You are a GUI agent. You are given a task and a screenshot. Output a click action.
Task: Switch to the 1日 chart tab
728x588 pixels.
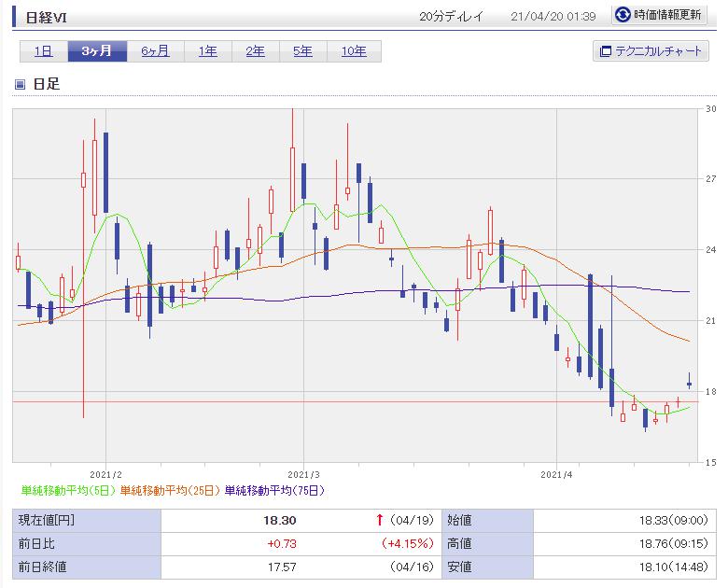pyautogui.click(x=43, y=51)
